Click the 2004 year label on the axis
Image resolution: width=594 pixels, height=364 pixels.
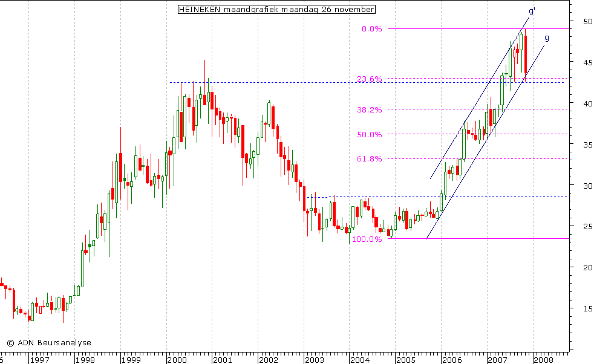pos(360,360)
